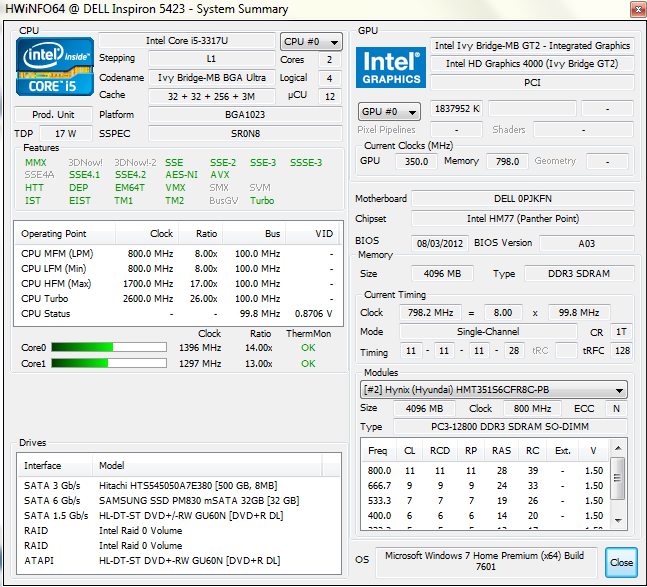Click the Model column header in Drives
This screenshot has height=587, width=647.
(x=207, y=465)
